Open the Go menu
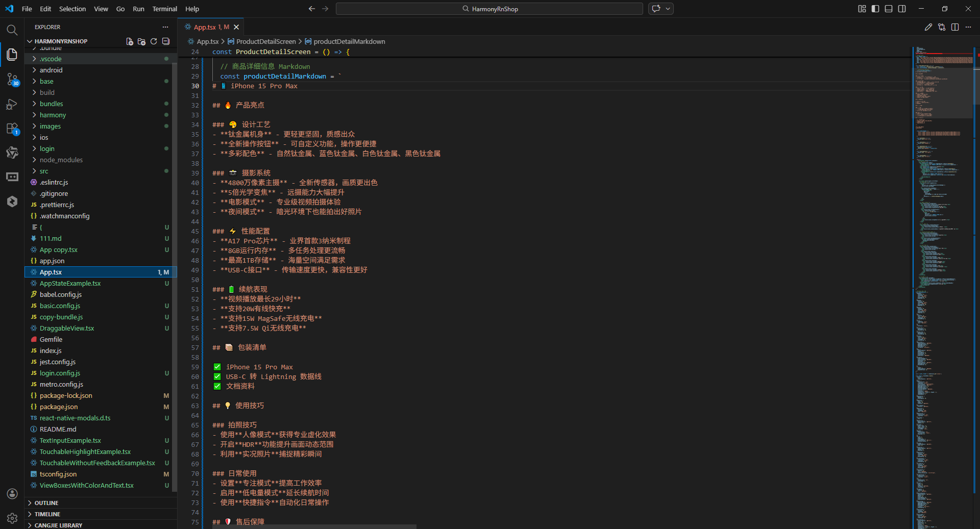The image size is (980, 529). [x=120, y=9]
